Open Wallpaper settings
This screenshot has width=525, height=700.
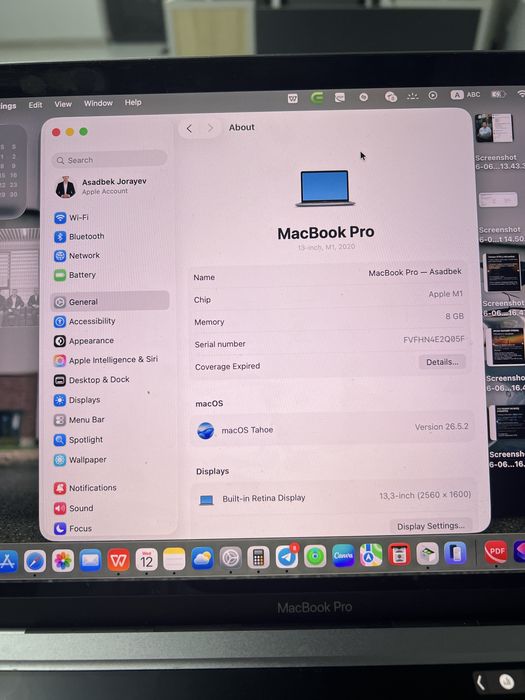tap(80, 460)
